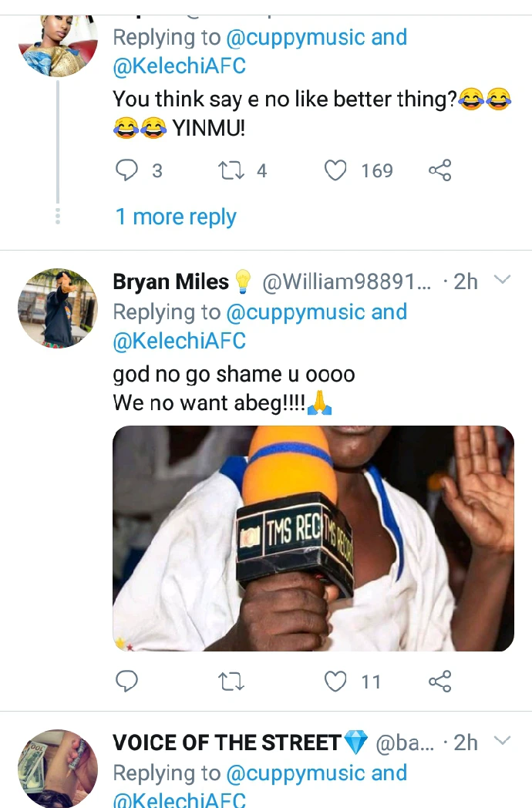Screen dimensions: 532x808
Task: Share Bryan Miles' tweet
Action: coord(439,681)
